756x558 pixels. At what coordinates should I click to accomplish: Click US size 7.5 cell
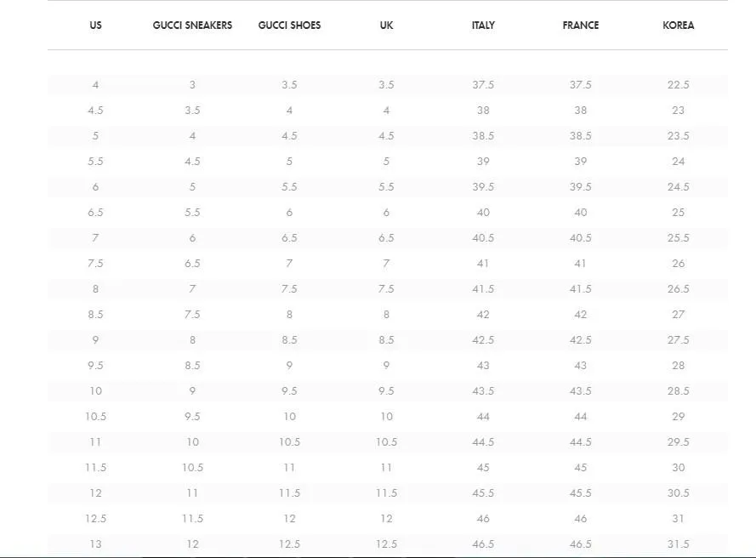(95, 264)
